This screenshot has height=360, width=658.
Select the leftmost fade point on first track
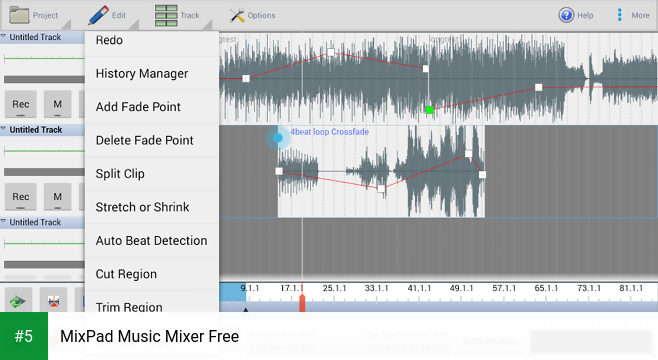[x=246, y=78]
